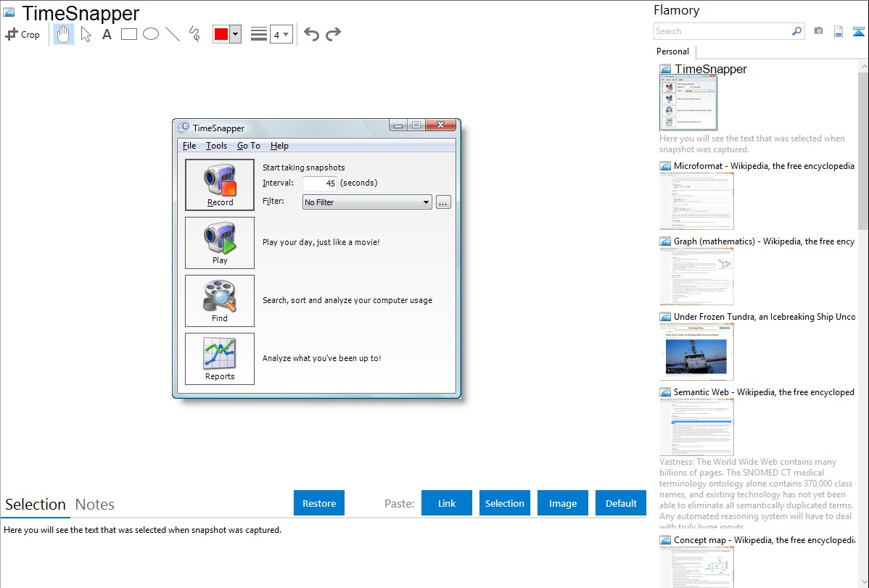Select the straight line tool
Screen dimensions: 869x588
pos(173,34)
